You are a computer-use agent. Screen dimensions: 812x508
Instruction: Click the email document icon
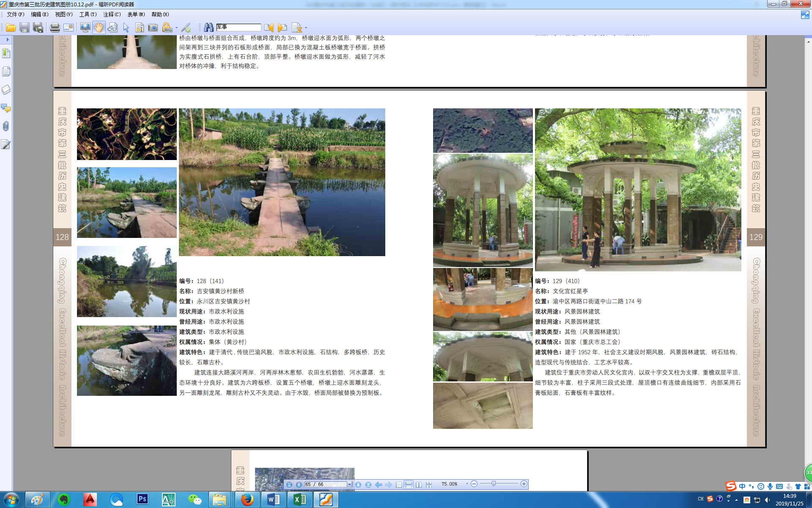(x=68, y=28)
